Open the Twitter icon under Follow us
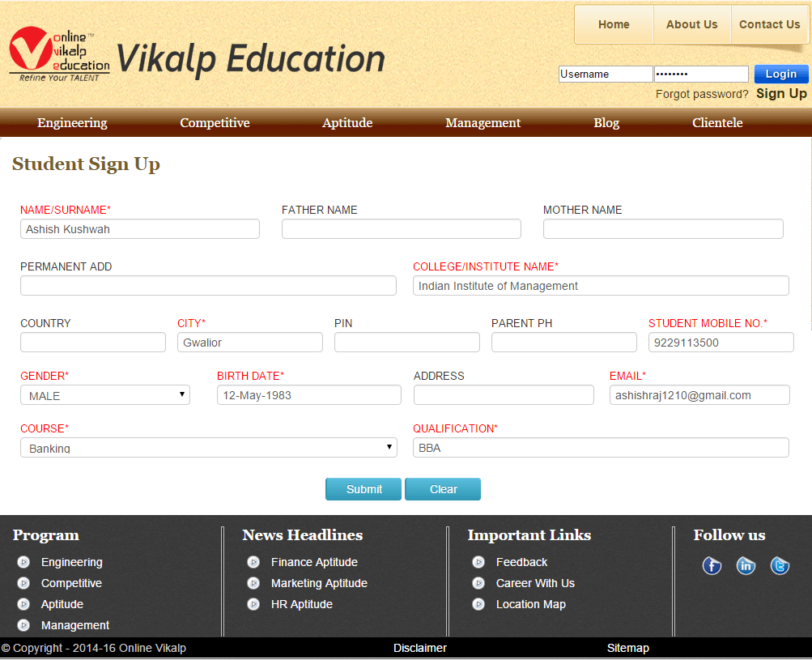 [780, 566]
